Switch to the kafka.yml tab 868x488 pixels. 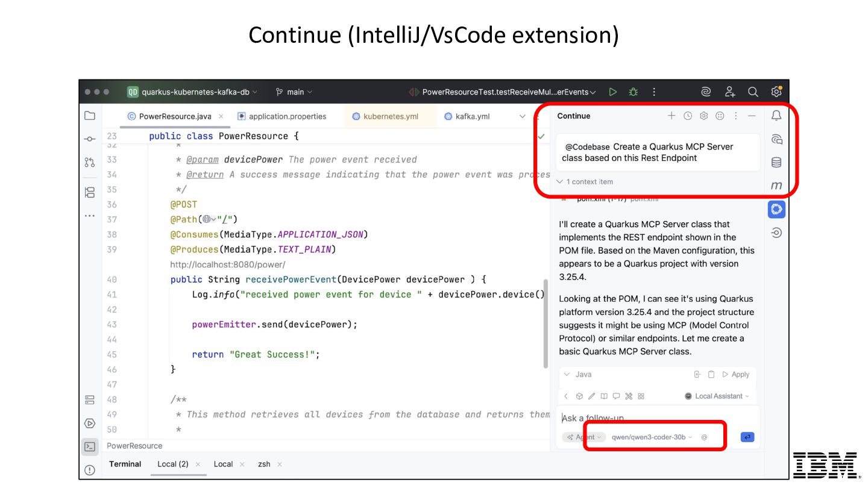[x=467, y=116]
